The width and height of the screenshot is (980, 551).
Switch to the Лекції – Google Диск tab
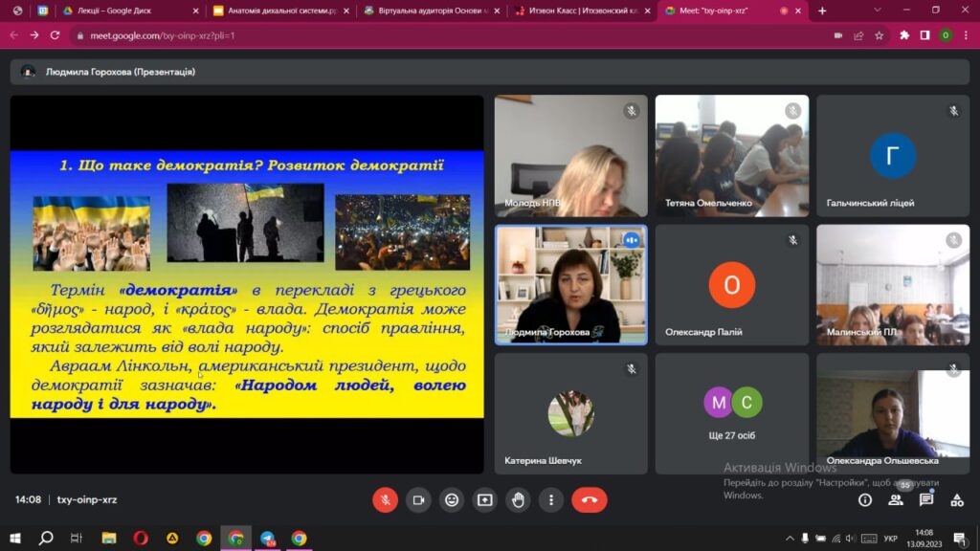tap(129, 11)
